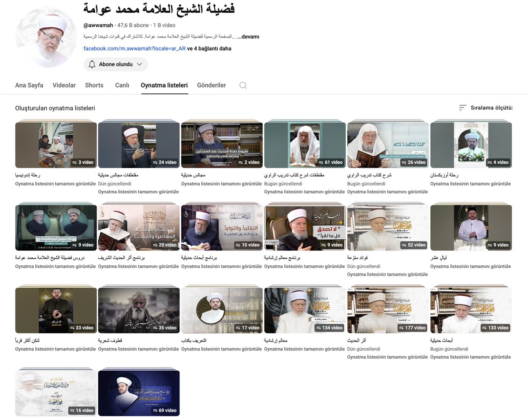View full playlist under قطوف شعرية
This screenshot has width=529, height=420.
click(138, 349)
